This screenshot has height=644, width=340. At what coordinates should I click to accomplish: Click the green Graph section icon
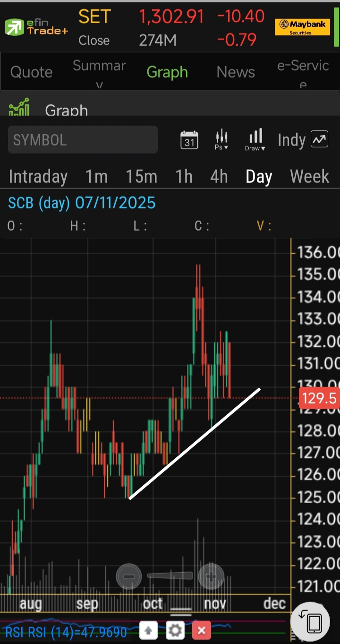coord(19,107)
